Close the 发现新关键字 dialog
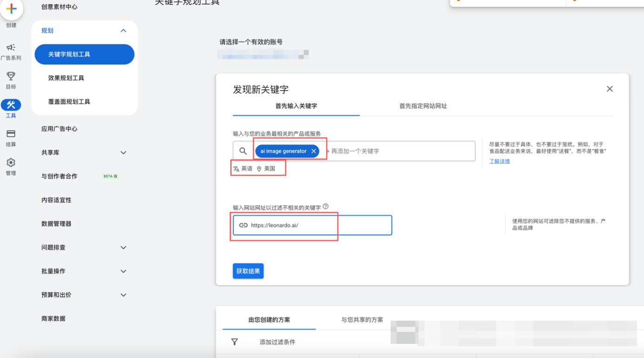This screenshot has width=644, height=358. [x=610, y=89]
